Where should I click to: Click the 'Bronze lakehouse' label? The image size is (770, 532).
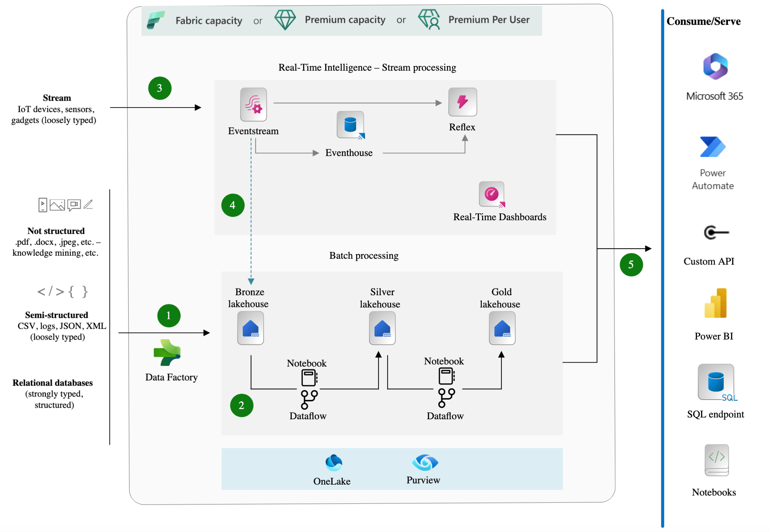[248, 298]
